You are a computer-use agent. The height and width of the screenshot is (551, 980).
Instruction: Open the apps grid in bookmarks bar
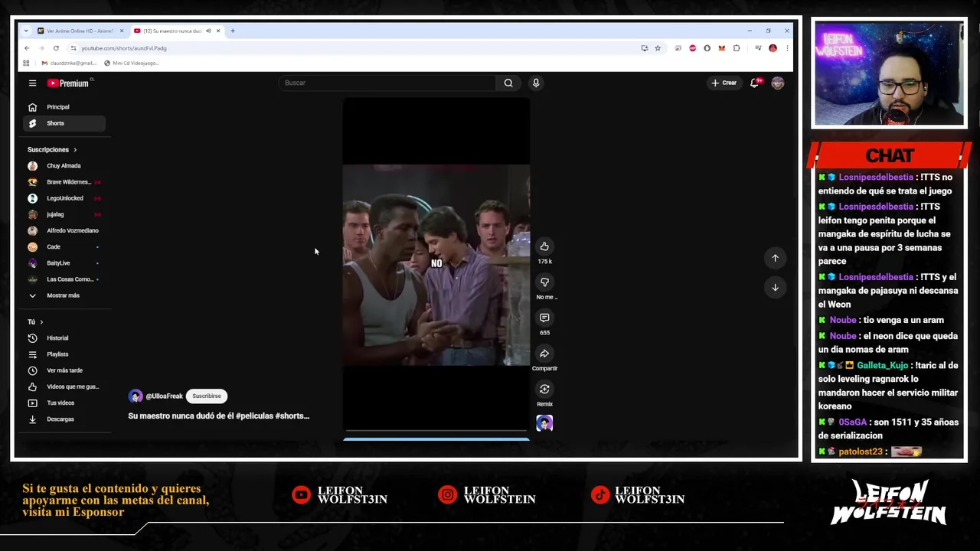(26, 63)
